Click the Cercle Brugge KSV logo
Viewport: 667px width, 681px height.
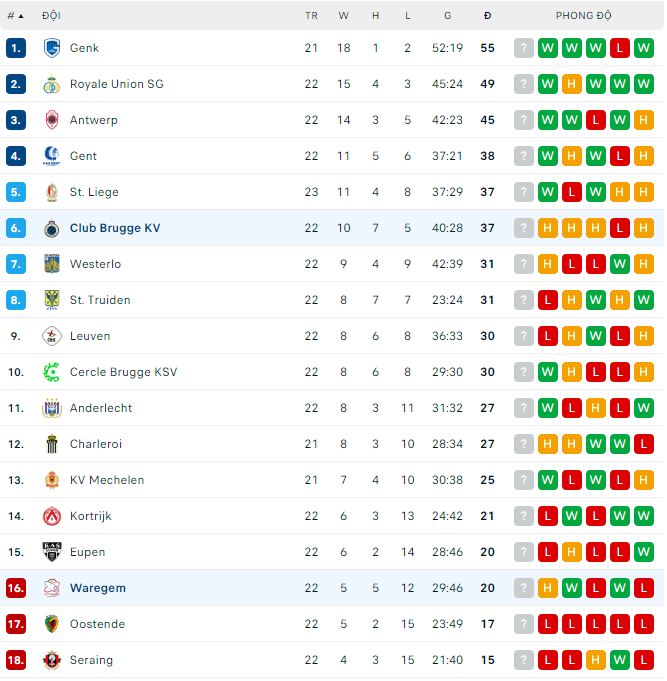52,372
